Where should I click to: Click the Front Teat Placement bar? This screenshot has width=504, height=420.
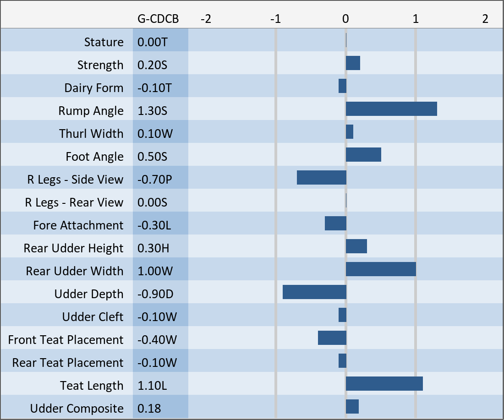[332, 338]
